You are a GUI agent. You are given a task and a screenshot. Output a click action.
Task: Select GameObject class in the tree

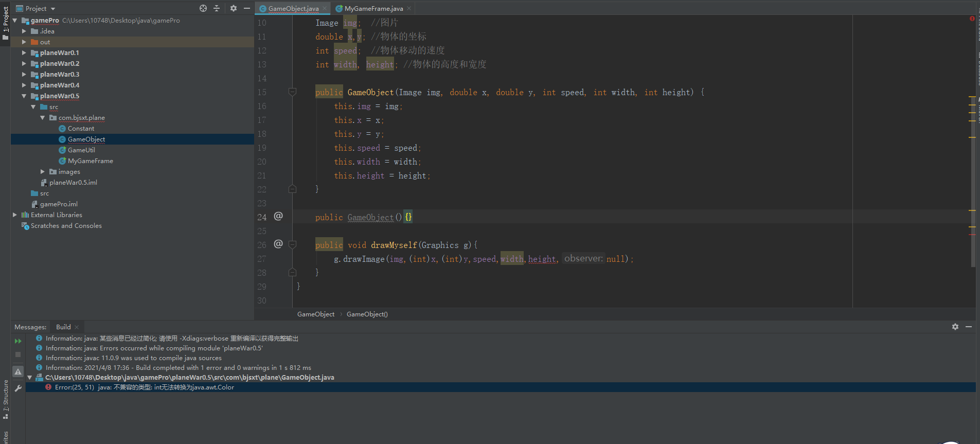[86, 139]
